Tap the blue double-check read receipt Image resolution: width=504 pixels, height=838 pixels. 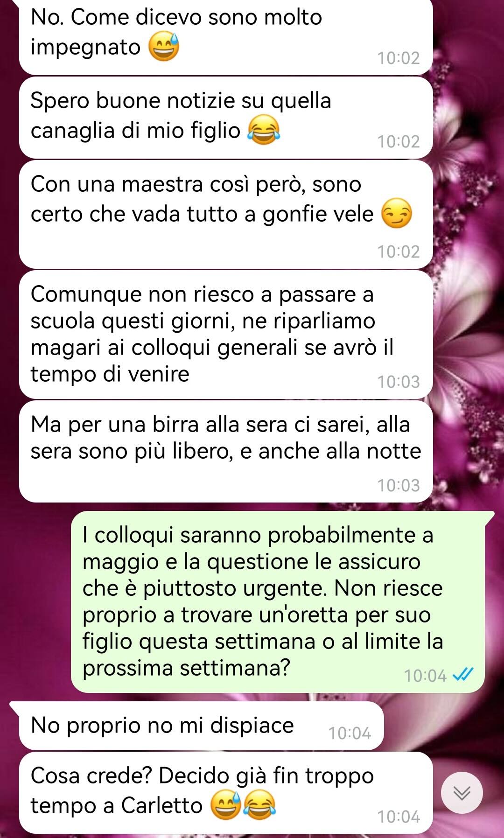[463, 675]
